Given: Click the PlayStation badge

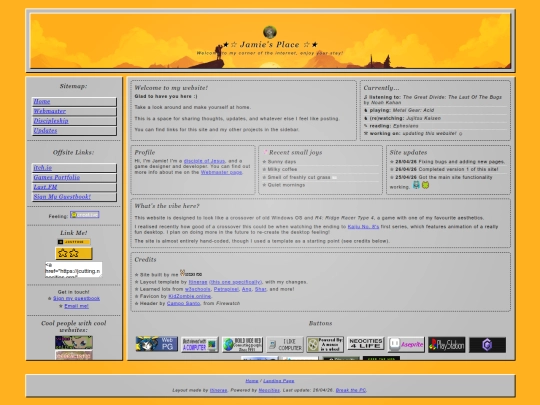Looking at the screenshot, I should (x=447, y=345).
